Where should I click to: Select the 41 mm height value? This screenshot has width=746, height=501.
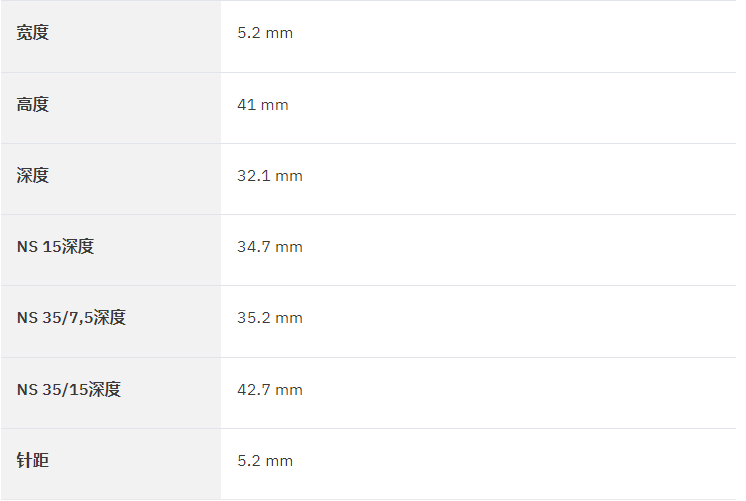263,105
